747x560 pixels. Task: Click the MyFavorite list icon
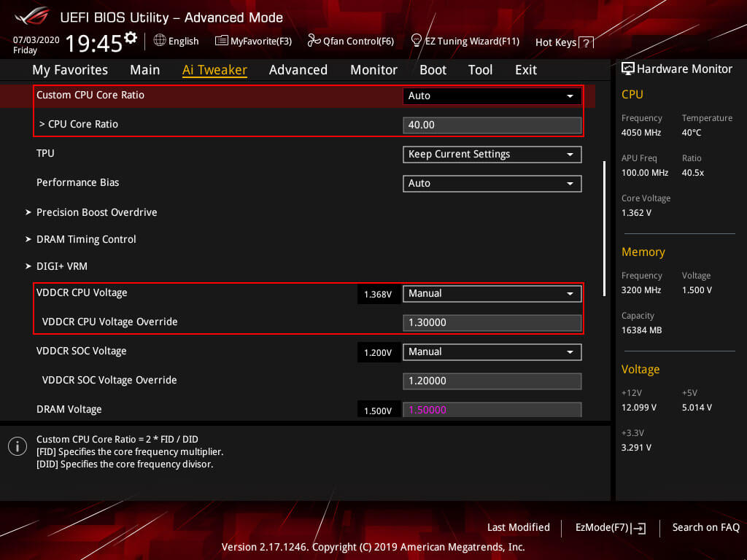[x=222, y=41]
